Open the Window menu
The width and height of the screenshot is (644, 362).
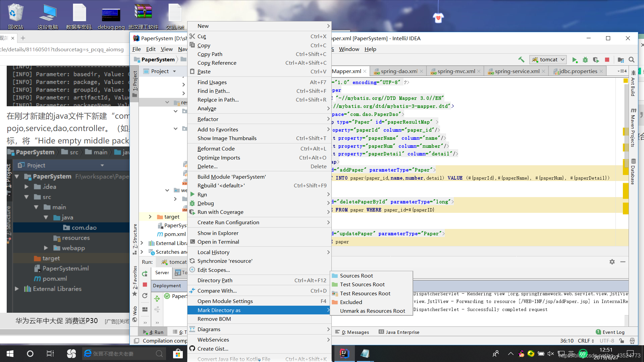[349, 49]
